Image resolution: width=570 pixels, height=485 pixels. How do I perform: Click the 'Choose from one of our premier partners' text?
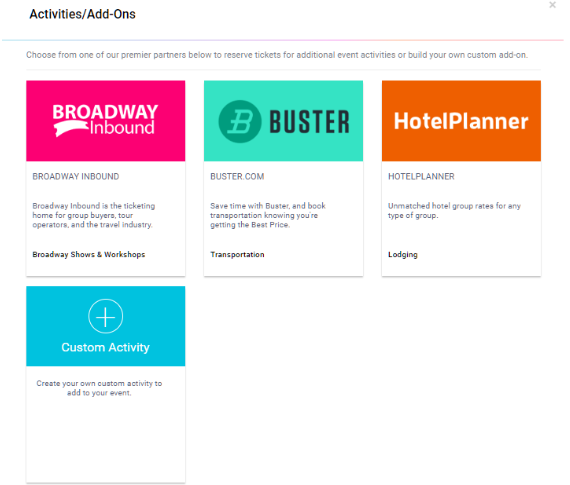tap(277, 55)
